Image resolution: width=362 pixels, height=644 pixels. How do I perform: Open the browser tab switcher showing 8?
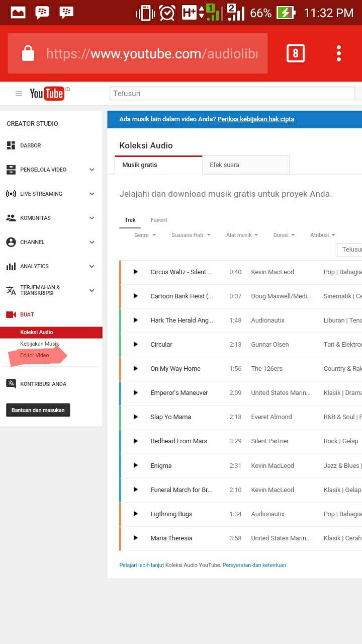coord(296,53)
